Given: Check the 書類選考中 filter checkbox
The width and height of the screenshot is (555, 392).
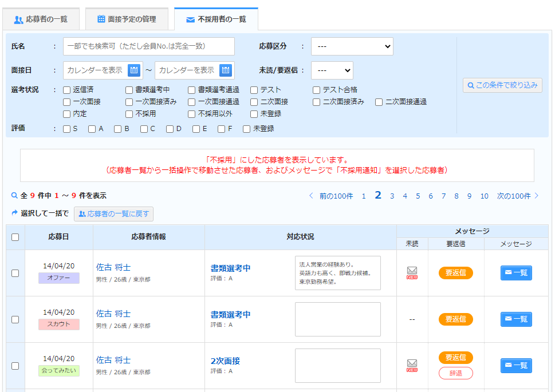Looking at the screenshot, I should click(x=129, y=90).
